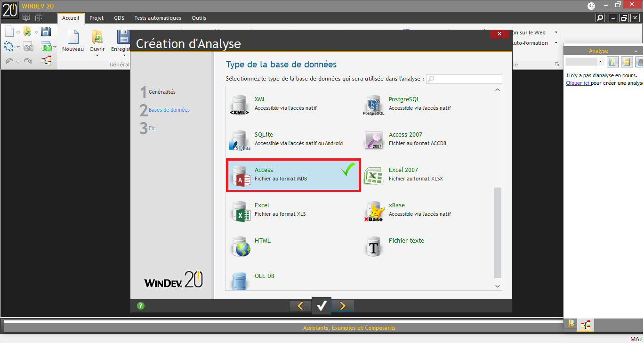The width and height of the screenshot is (644, 343).
Task: Click the bottom pane key icon tab
Action: 571,324
